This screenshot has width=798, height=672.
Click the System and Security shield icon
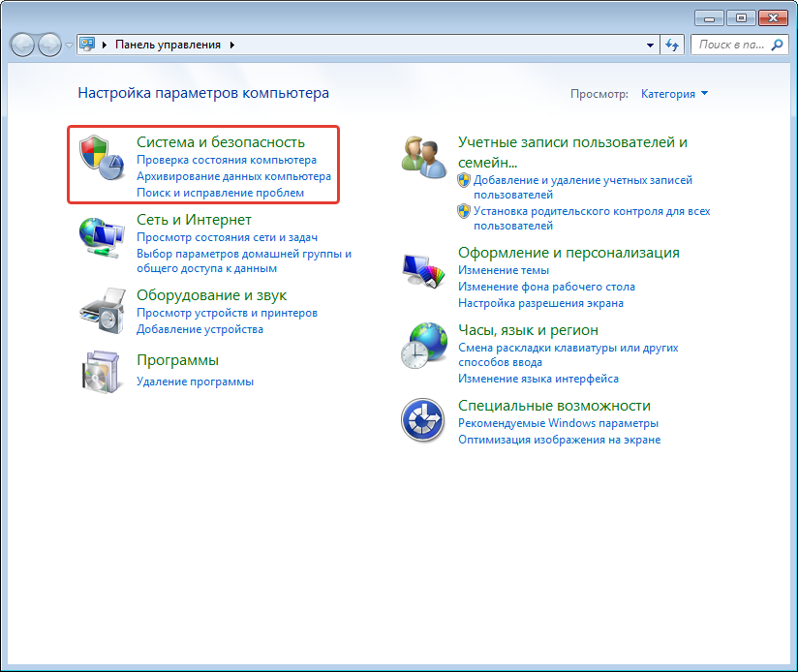101,155
